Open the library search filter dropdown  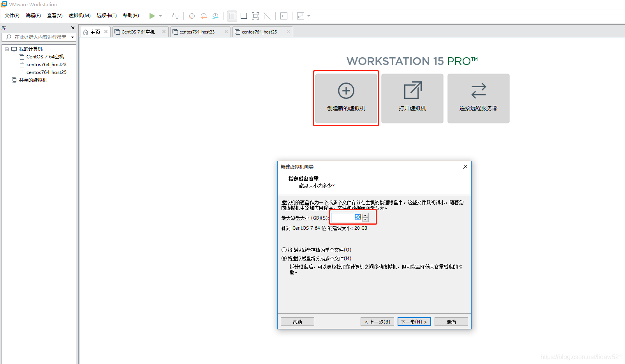coord(72,37)
